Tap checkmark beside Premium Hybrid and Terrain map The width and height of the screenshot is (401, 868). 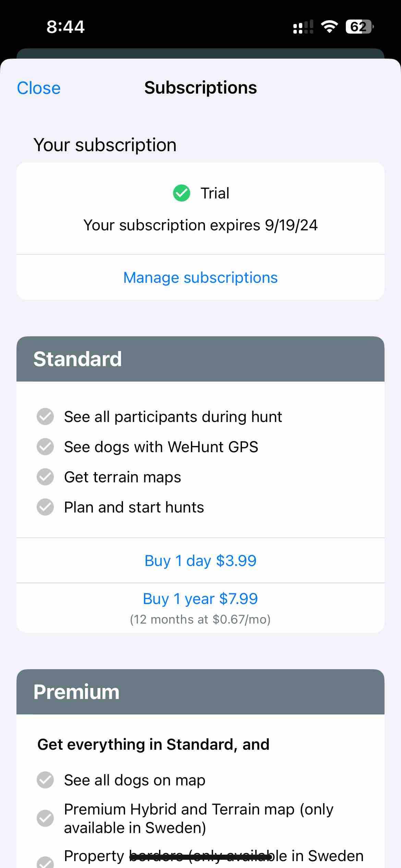click(x=45, y=818)
